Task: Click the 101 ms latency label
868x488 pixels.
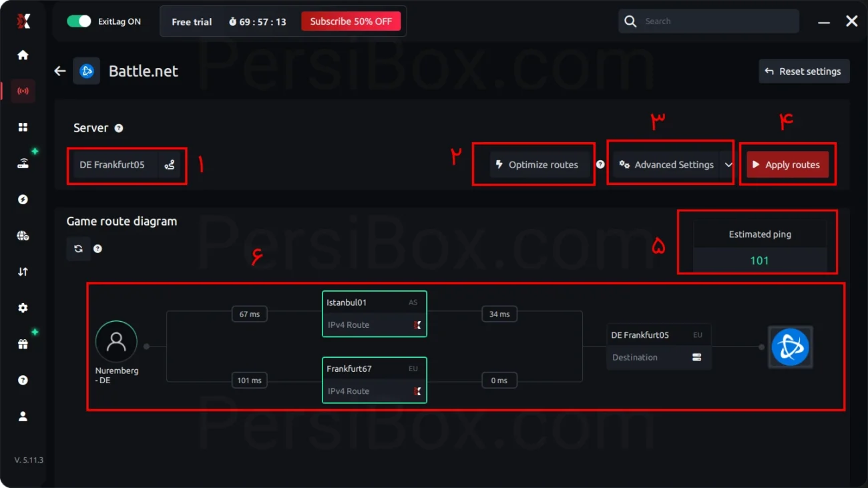Action: (250, 381)
